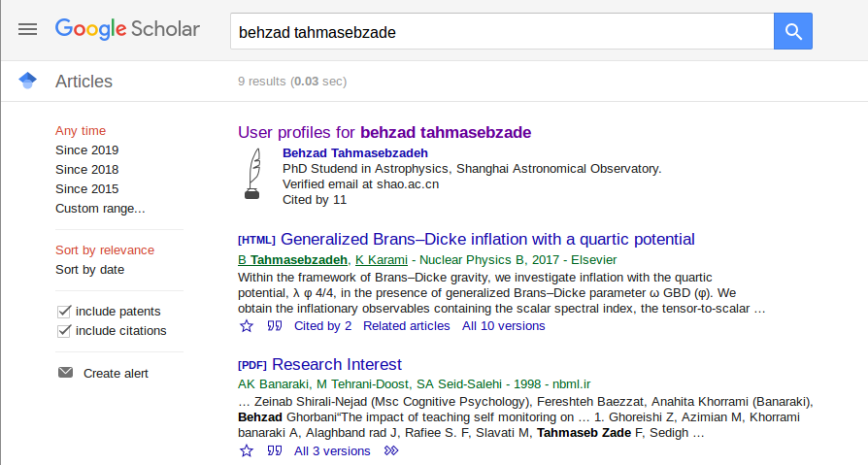Expand more options for Research Interest result
This screenshot has width=868, height=465.
[x=391, y=451]
